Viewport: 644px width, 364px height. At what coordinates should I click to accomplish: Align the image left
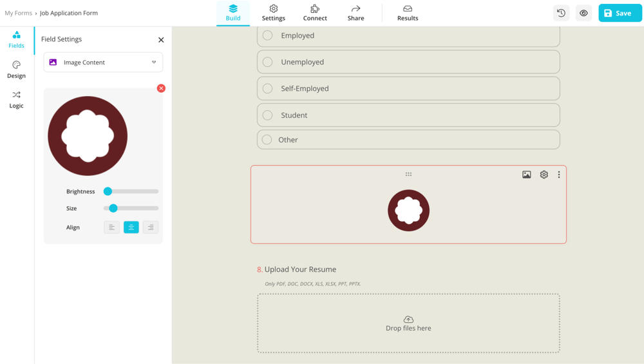pos(111,227)
